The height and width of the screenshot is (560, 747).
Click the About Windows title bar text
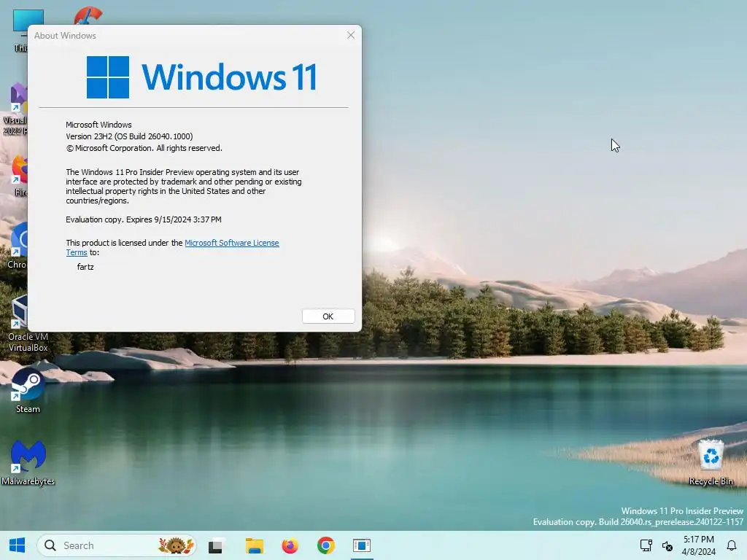[65, 36]
